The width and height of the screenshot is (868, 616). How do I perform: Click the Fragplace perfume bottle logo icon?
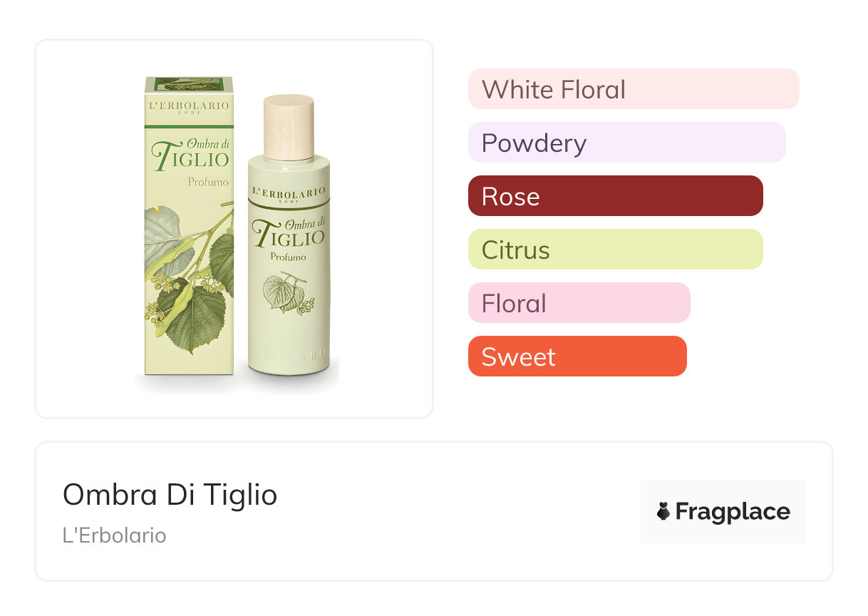coord(663,511)
